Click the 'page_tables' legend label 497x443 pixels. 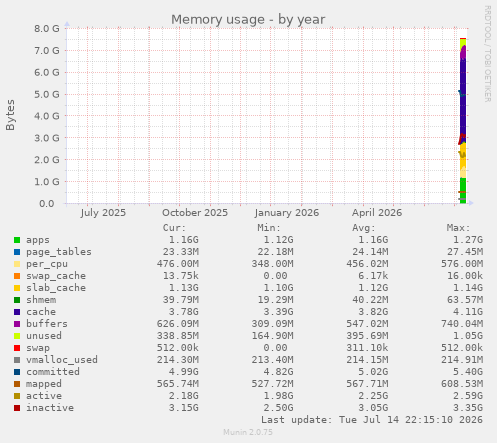click(x=59, y=252)
